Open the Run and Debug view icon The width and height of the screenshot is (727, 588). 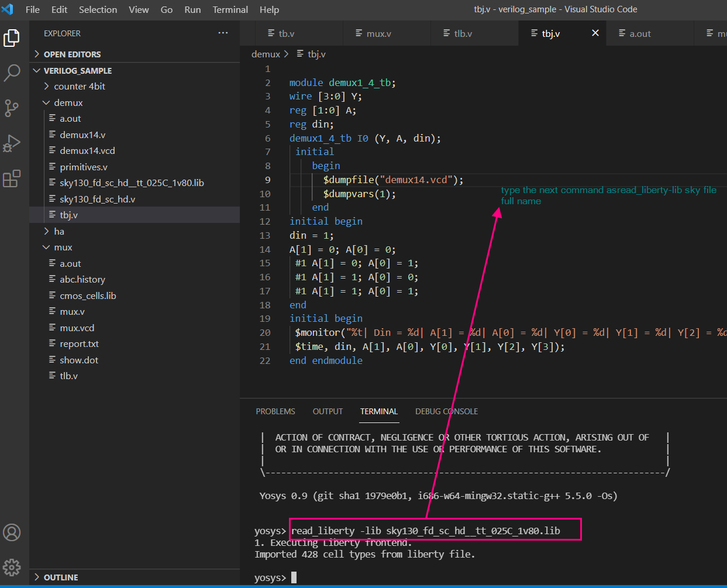12,143
